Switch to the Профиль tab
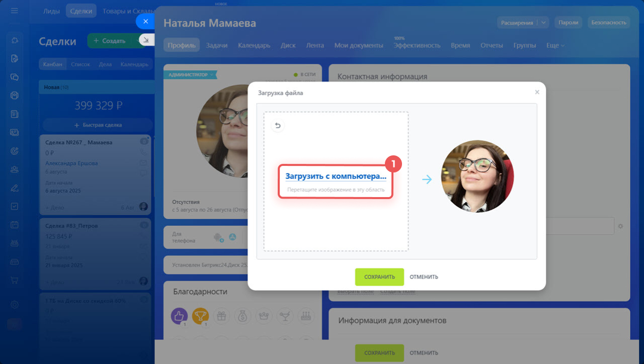This screenshot has width=644, height=364. point(182,45)
